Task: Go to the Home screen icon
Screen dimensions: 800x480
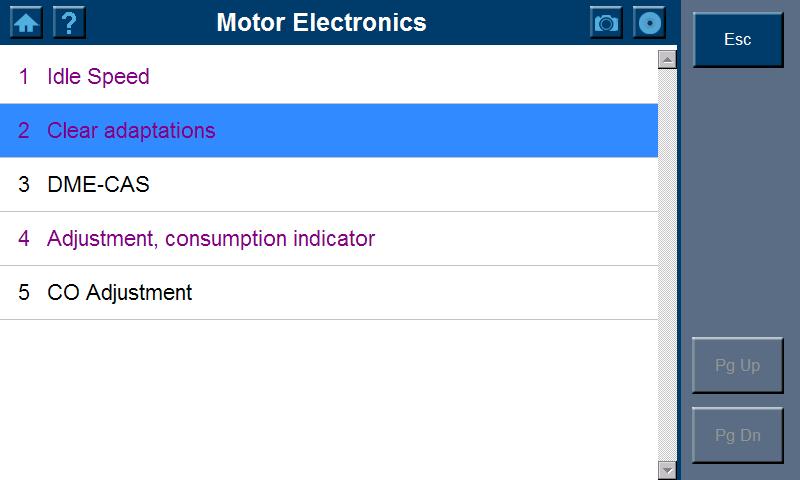Action: click(x=26, y=22)
